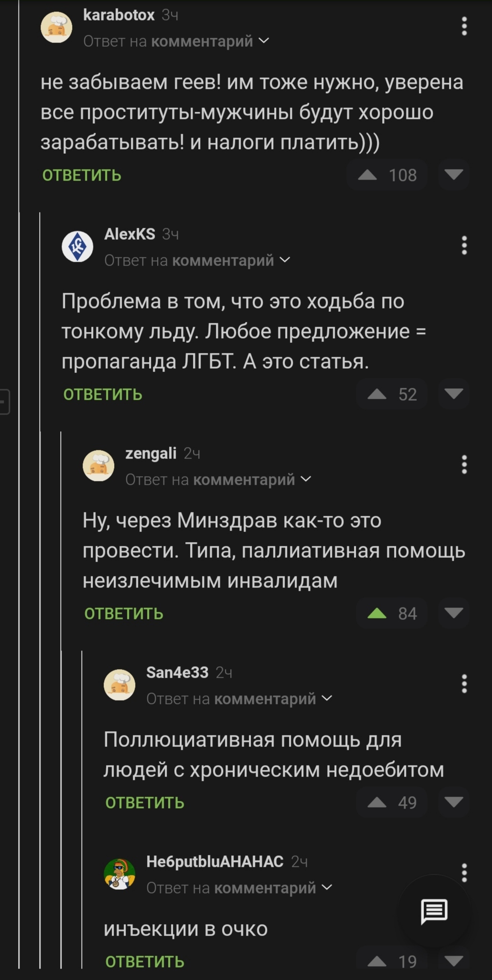This screenshot has width=492, height=980.
Task: Collapse the comment thread at left edge
Action: click(4, 401)
